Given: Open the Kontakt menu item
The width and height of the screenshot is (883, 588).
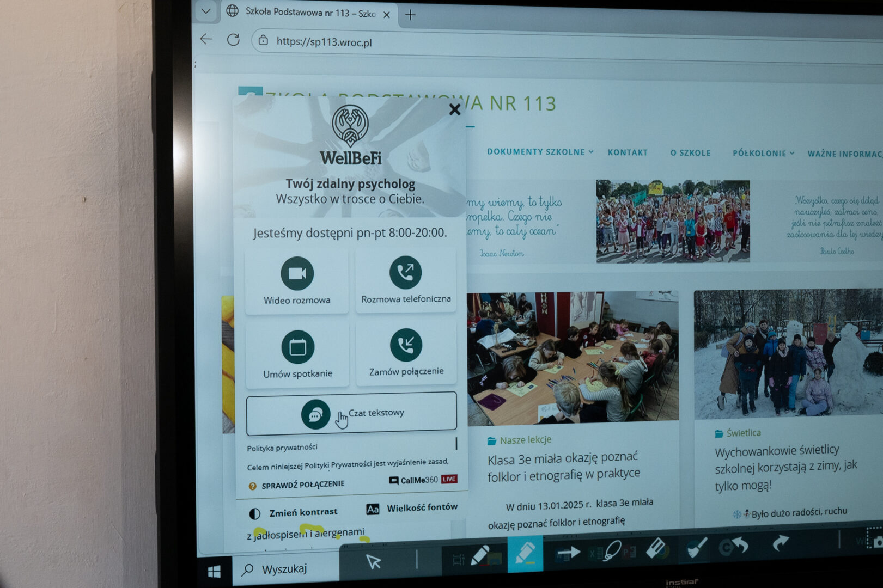Looking at the screenshot, I should (x=628, y=152).
